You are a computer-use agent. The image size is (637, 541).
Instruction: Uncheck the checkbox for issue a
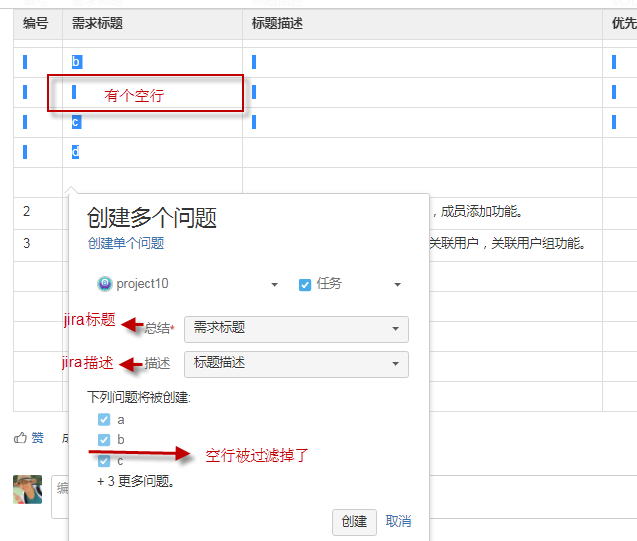(104, 420)
